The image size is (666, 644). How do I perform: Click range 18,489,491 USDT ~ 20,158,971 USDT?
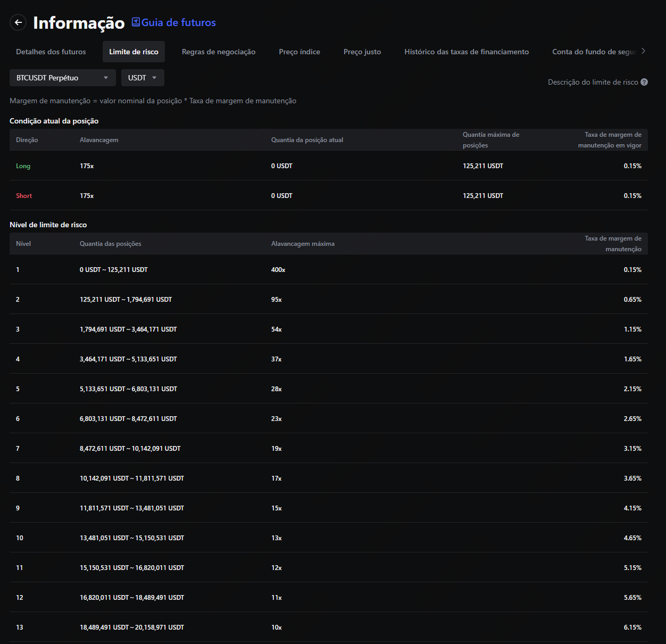(x=132, y=628)
